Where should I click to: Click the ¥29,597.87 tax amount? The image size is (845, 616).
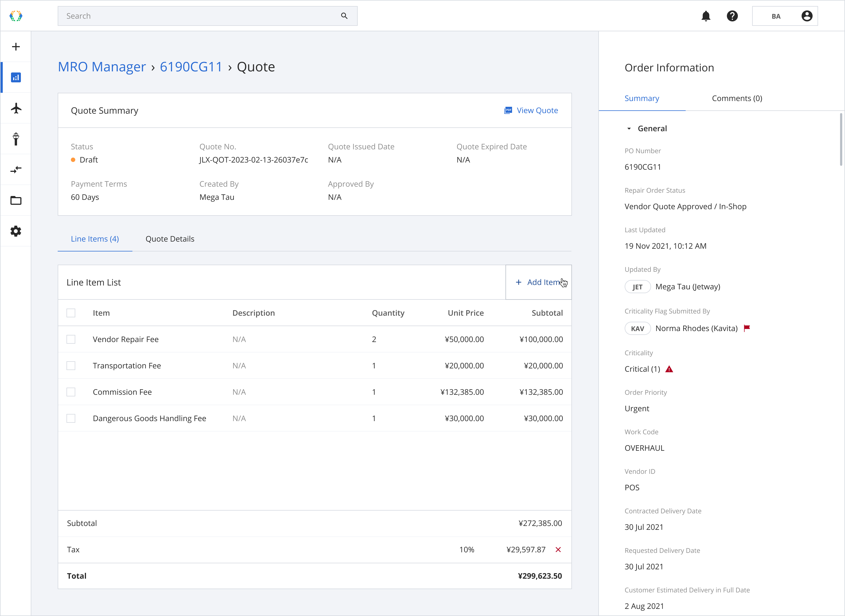pyautogui.click(x=526, y=550)
